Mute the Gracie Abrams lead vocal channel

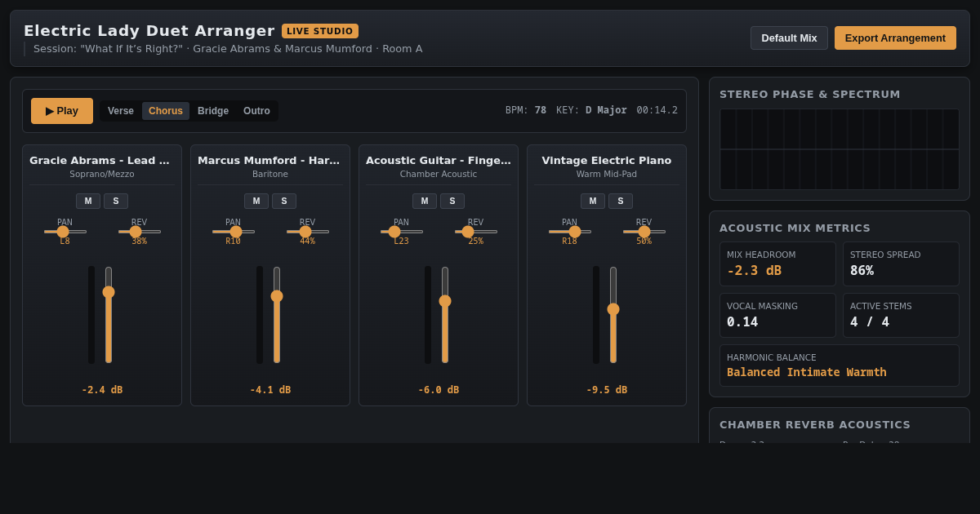[x=88, y=201]
